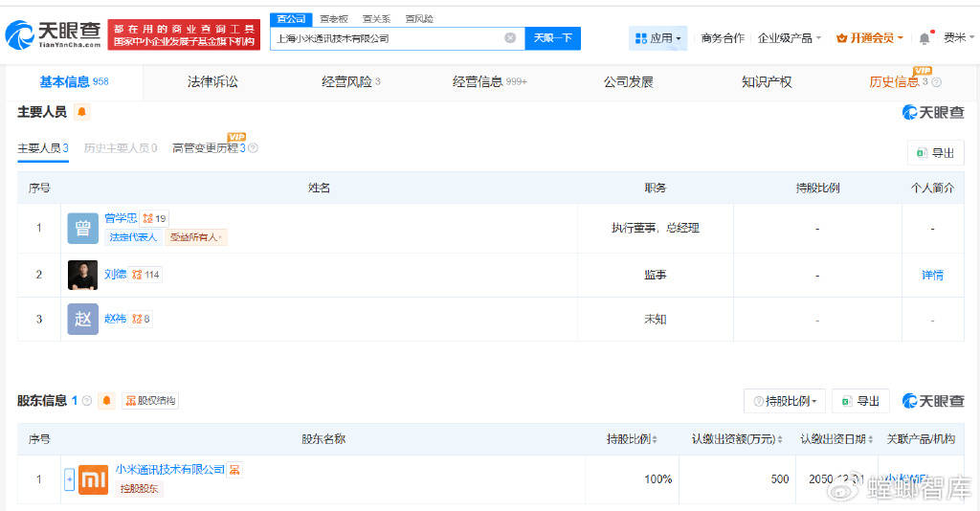
Task: Open the 持股比例 filter dropdown
Action: click(x=785, y=401)
